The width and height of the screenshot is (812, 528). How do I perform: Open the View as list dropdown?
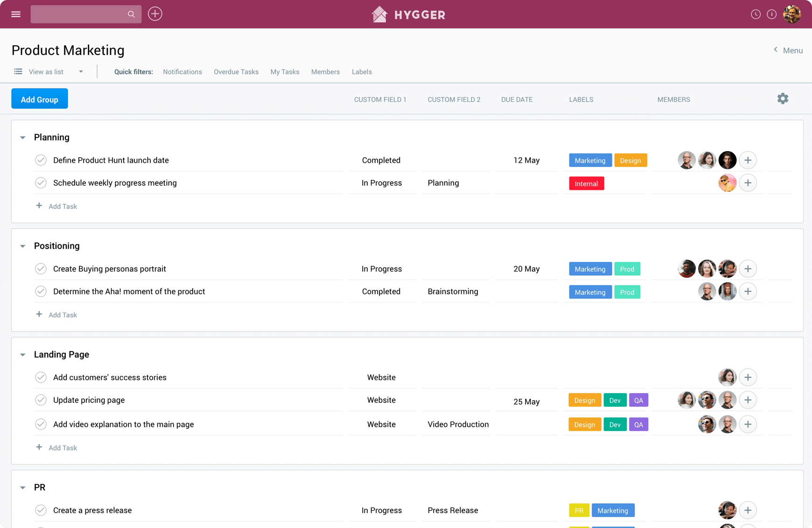80,71
